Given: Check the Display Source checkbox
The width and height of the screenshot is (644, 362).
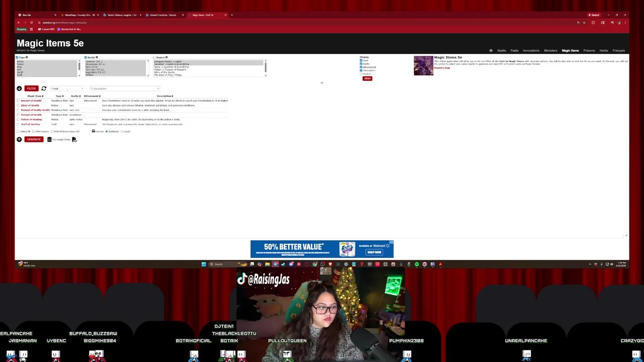Looking at the screenshot, I should point(361,74).
